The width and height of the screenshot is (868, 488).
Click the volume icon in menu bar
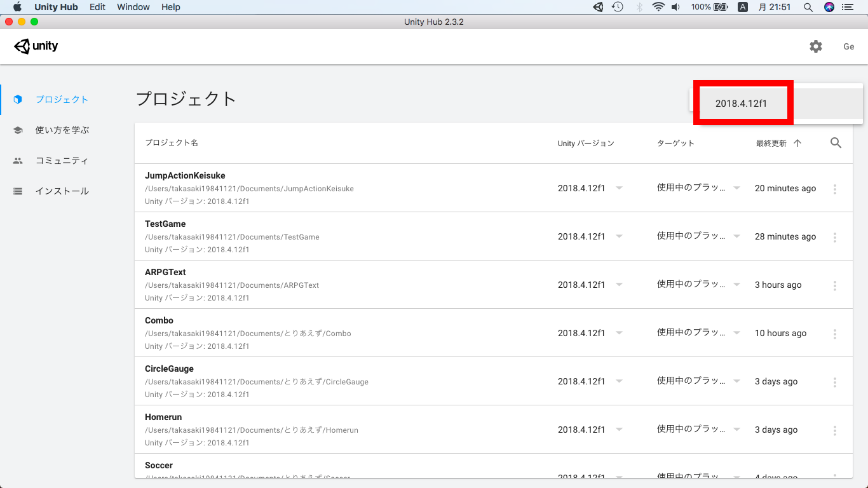click(x=675, y=7)
